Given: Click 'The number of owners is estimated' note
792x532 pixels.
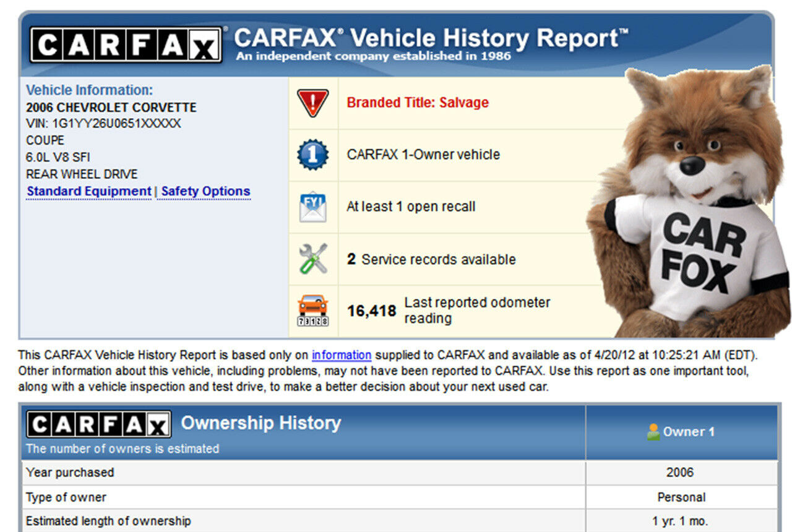Looking at the screenshot, I should pyautogui.click(x=123, y=448).
